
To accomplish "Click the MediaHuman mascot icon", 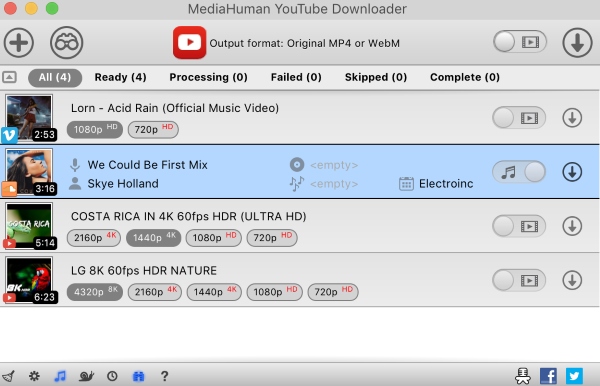I will [x=523, y=376].
